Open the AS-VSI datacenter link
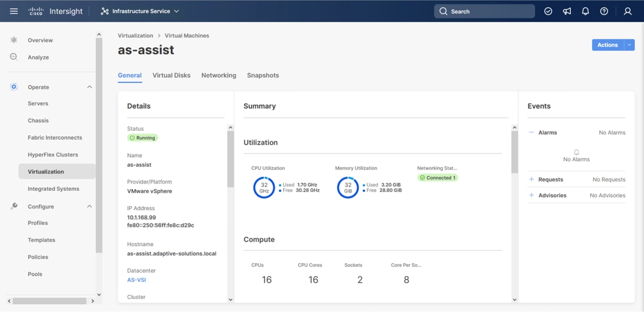This screenshot has width=644, height=312. pos(137,280)
